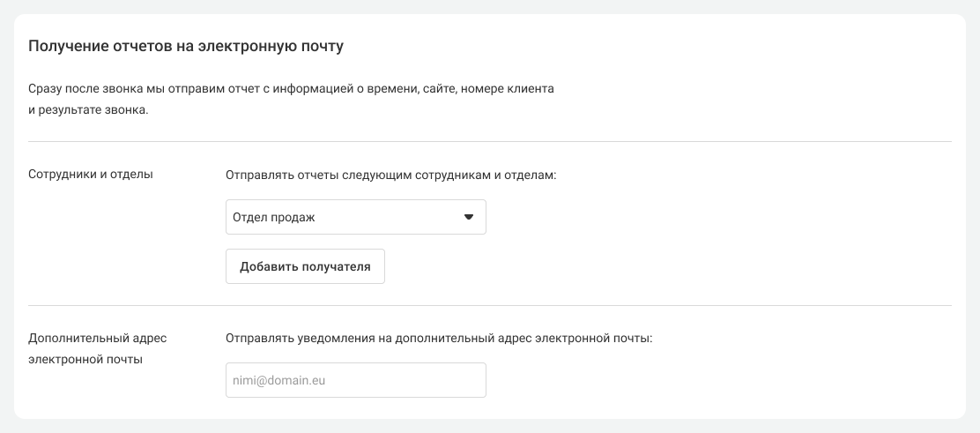980x433 pixels.
Task: Click the divider line below the description text
Action: [x=490, y=141]
